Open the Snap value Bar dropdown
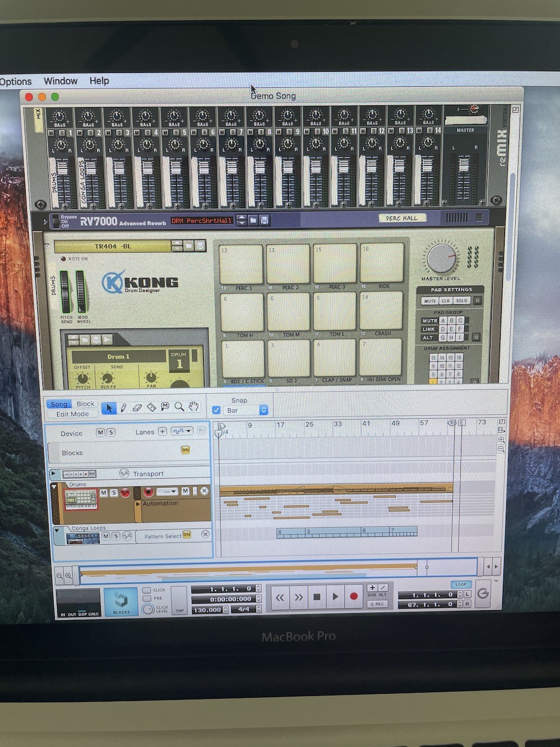 [x=246, y=410]
